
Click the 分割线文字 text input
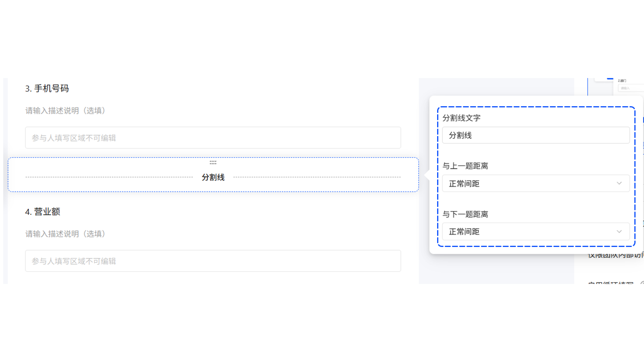pos(535,135)
